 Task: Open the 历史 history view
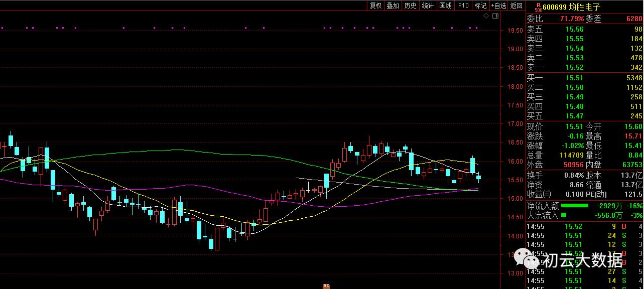pos(410,6)
